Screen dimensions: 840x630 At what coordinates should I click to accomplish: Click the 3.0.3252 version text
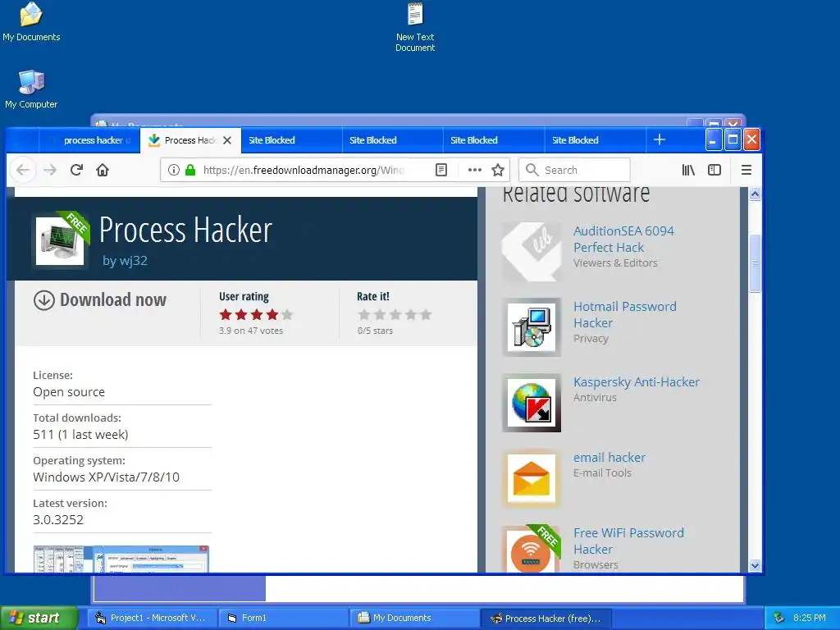58,519
